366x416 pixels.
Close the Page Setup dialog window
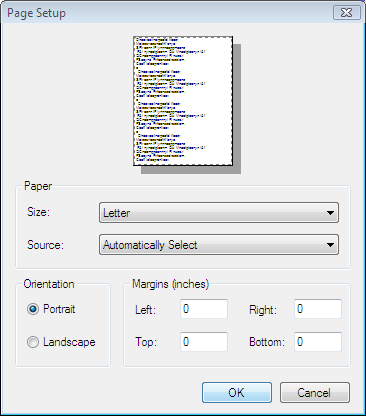coord(347,13)
